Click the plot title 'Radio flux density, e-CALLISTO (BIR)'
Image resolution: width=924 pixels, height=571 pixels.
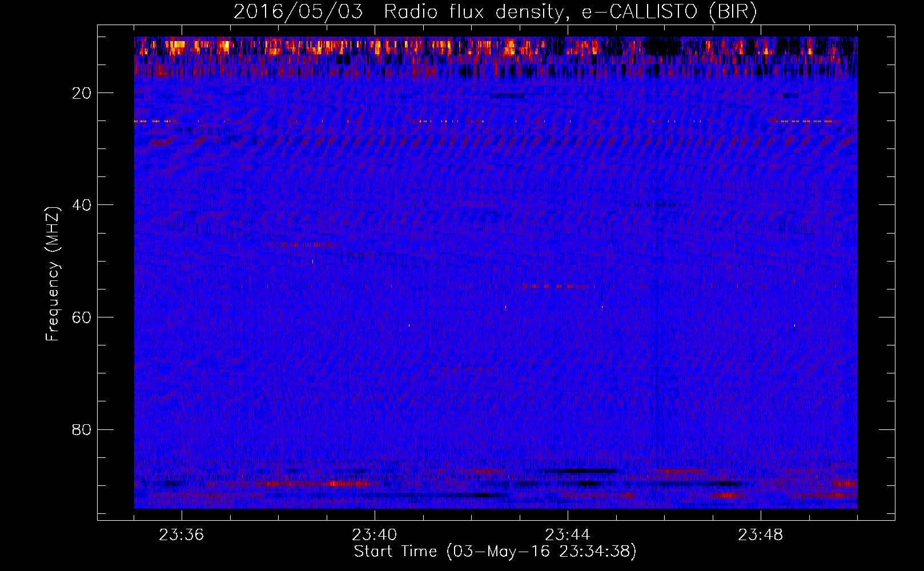pyautogui.click(x=570, y=12)
